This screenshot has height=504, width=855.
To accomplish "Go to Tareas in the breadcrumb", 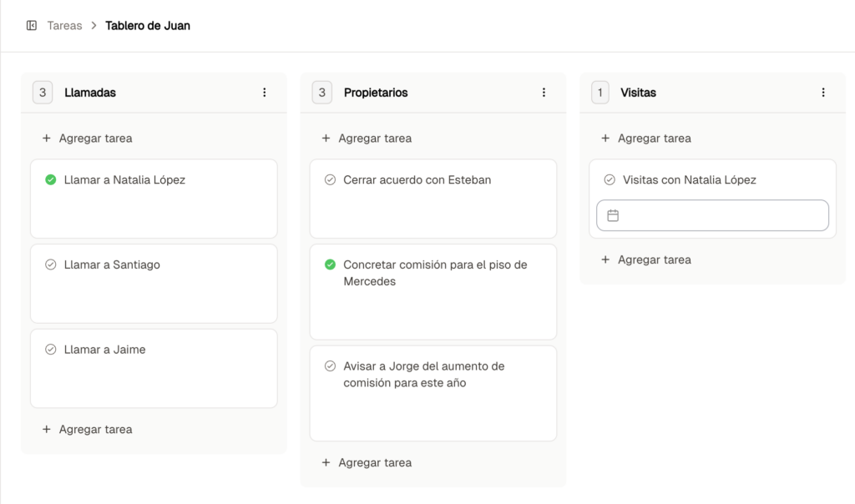I will click(x=64, y=26).
